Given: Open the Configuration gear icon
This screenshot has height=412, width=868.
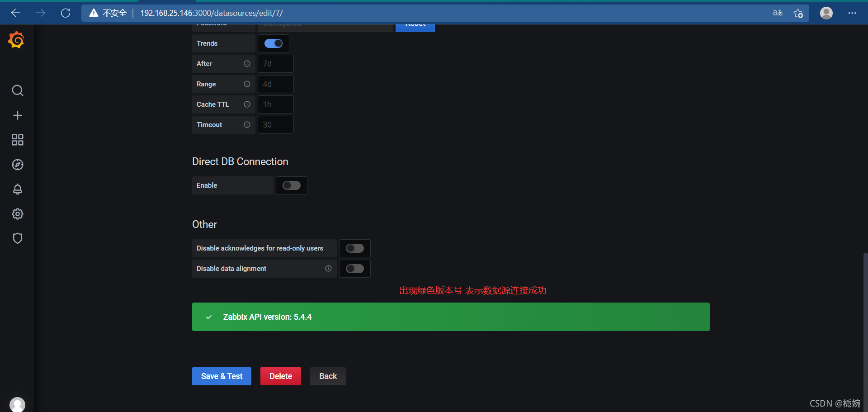Looking at the screenshot, I should point(18,214).
